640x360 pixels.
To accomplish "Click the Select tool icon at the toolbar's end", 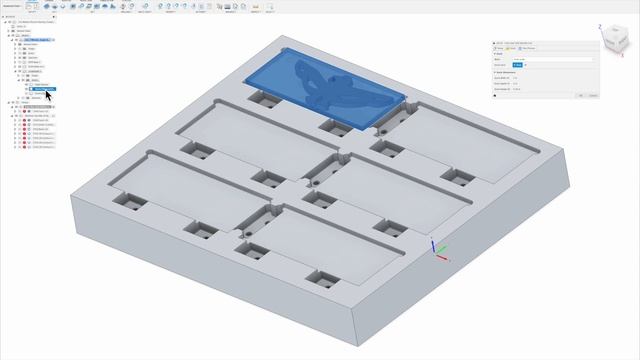I will coord(270,6).
